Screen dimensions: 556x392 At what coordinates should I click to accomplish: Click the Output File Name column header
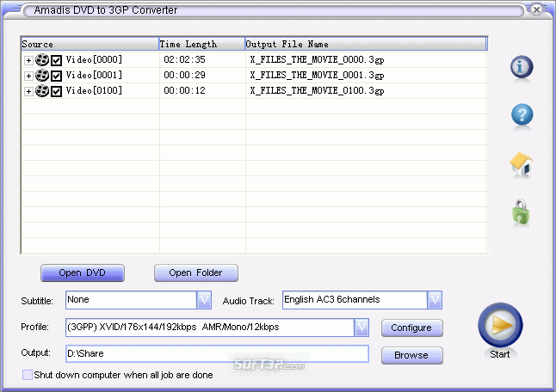pyautogui.click(x=366, y=44)
